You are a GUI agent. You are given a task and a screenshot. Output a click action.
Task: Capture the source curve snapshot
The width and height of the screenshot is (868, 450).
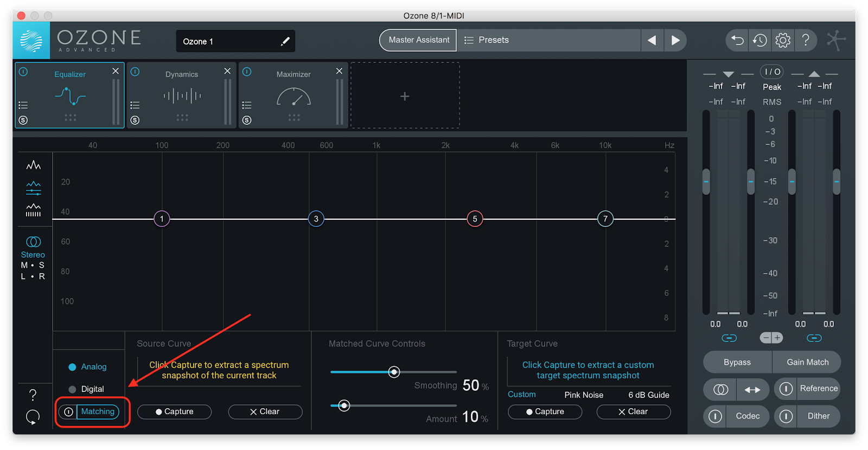pos(174,411)
